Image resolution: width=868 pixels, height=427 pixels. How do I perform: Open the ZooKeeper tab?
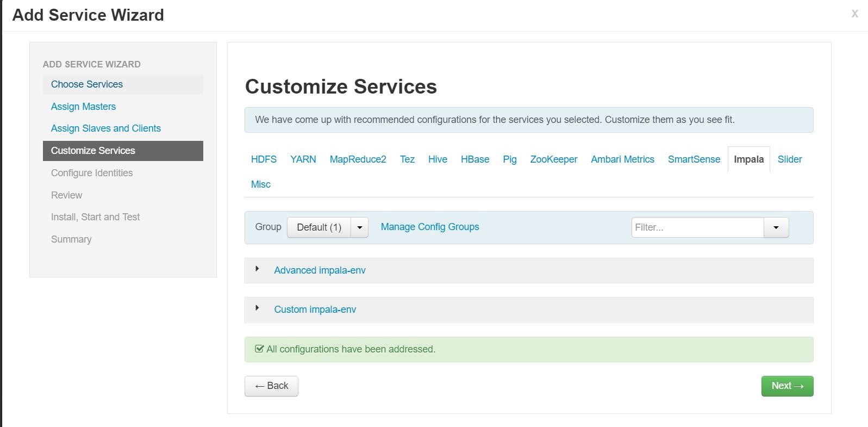tap(554, 159)
